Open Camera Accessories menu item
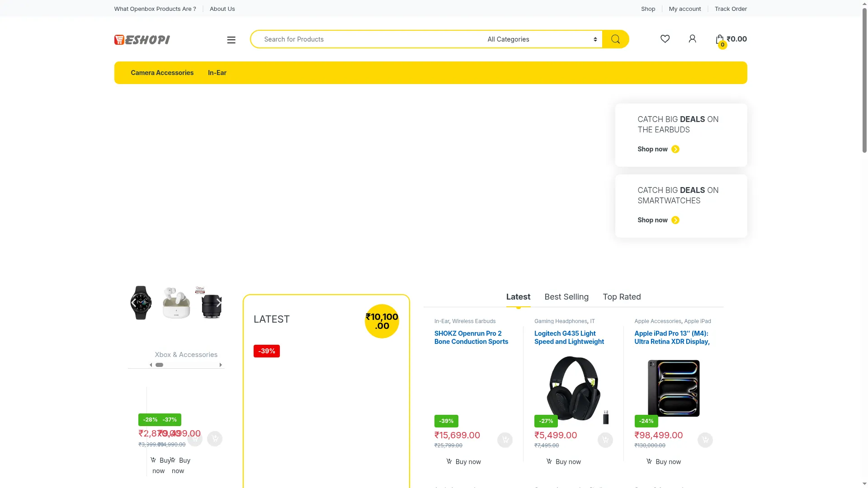This screenshot has width=868, height=488. tap(162, 73)
